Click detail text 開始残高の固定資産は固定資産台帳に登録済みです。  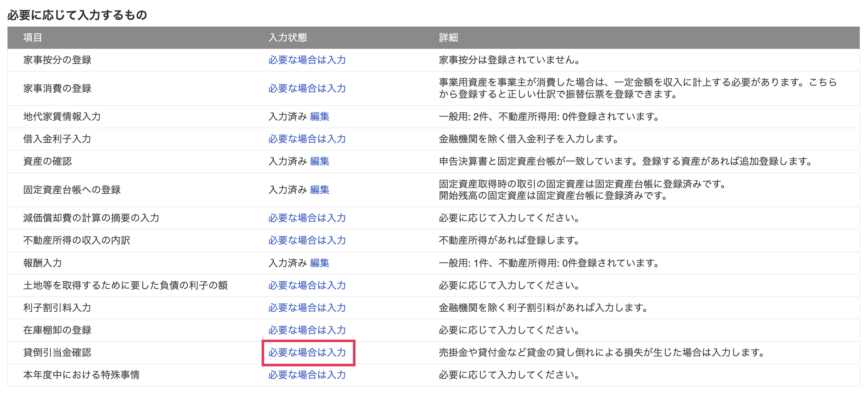coord(553,196)
